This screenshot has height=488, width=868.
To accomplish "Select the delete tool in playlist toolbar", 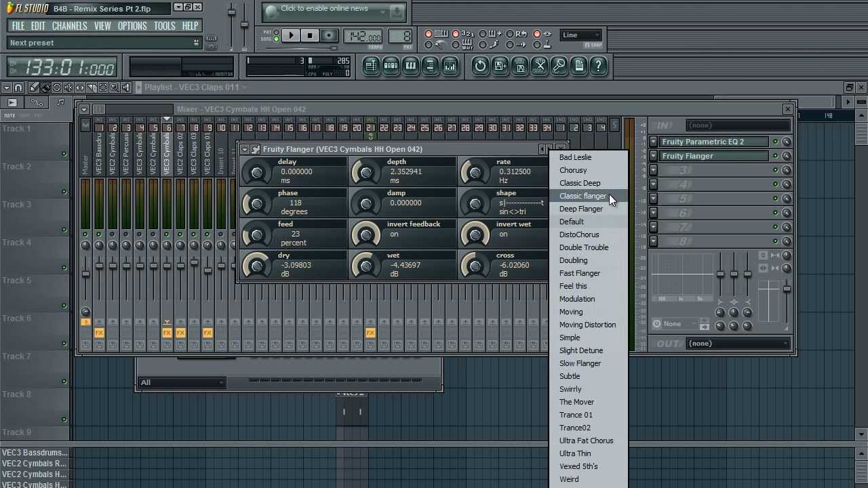I will click(57, 87).
